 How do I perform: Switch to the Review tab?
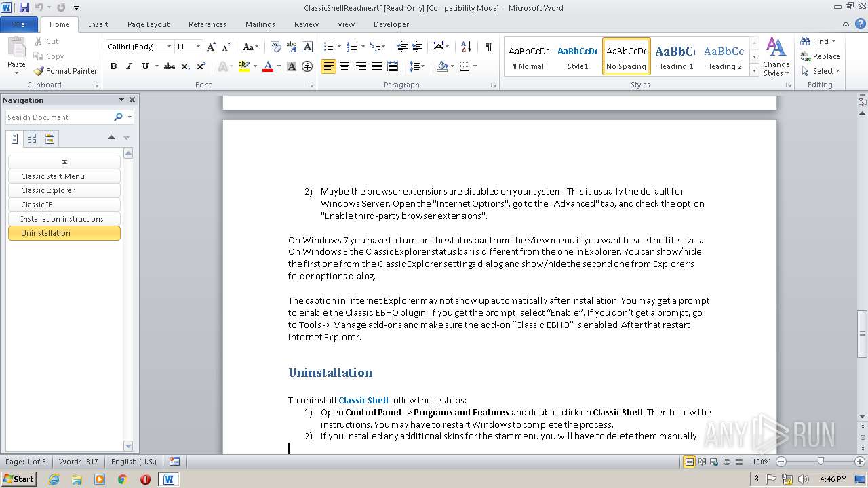307,24
